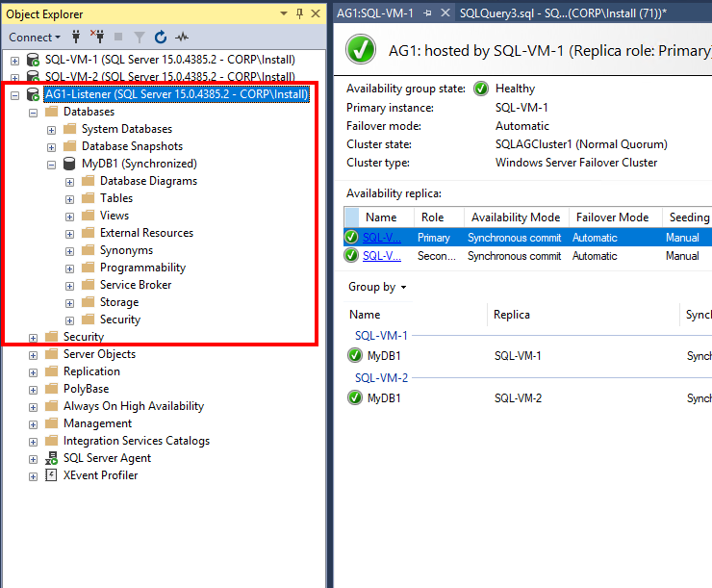Image resolution: width=712 pixels, height=588 pixels.
Task: Close the Object Explorer panel
Action: click(x=316, y=13)
